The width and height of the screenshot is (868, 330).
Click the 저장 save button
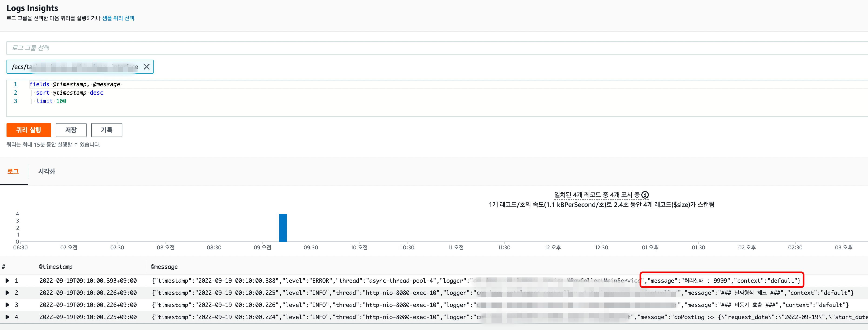click(x=71, y=130)
